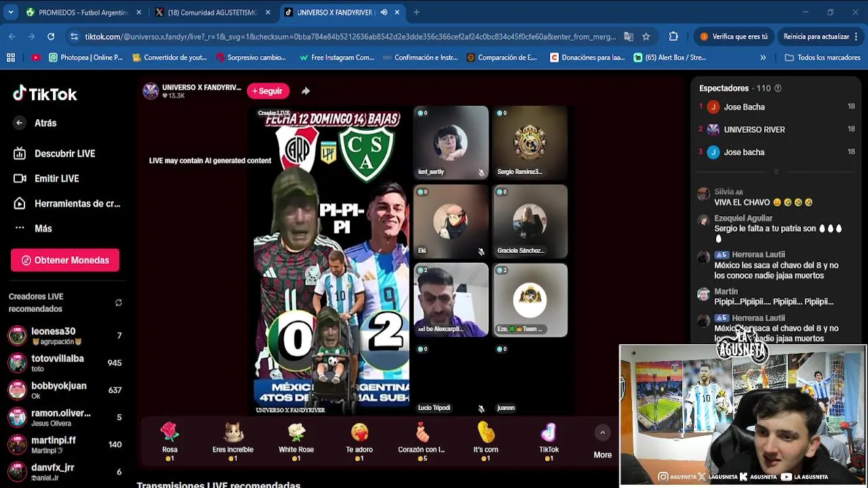Image resolution: width=868 pixels, height=488 pixels.
Task: Reload the page
Action: coord(51,37)
